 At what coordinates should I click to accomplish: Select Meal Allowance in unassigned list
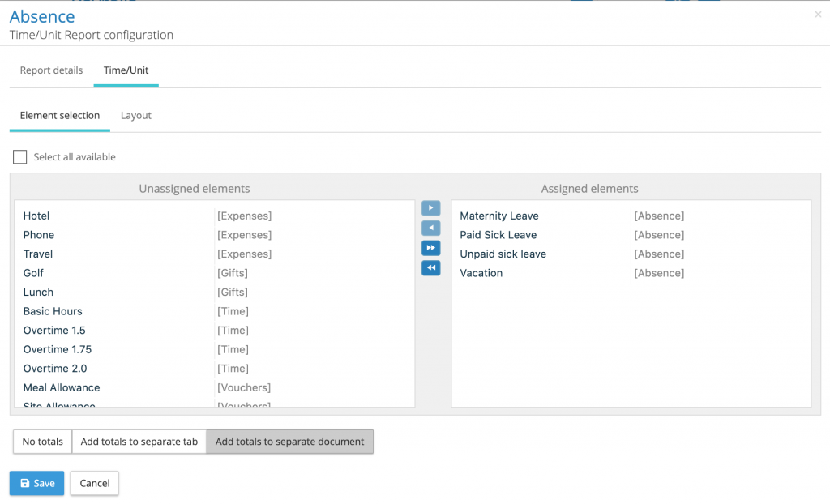tap(62, 388)
